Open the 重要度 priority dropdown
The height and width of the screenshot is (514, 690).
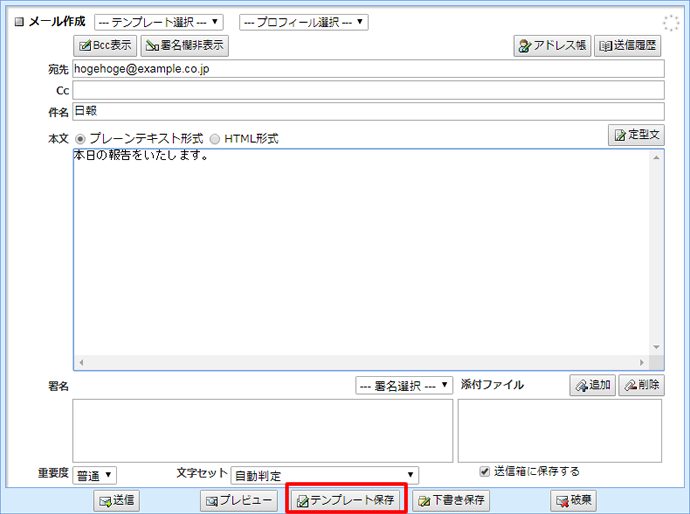tap(94, 475)
